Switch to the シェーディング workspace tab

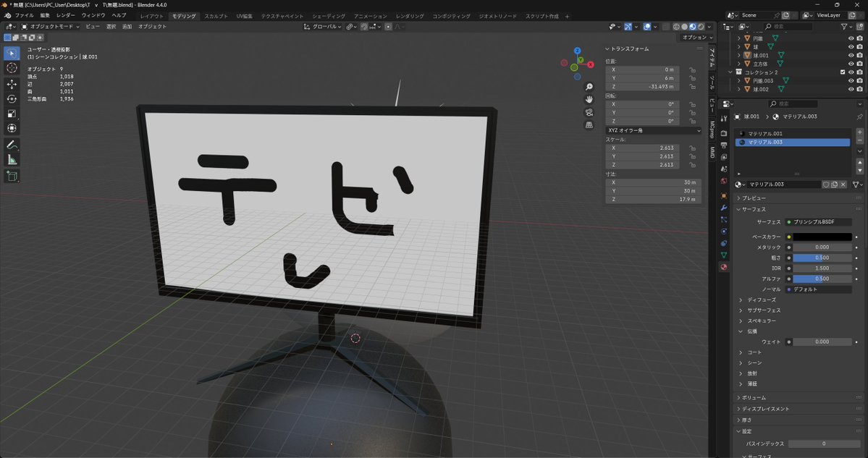328,16
